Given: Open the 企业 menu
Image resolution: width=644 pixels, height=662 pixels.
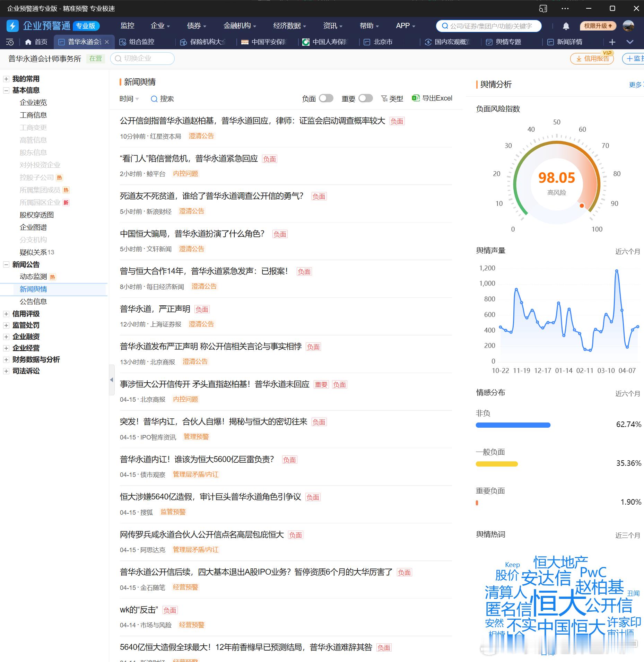Looking at the screenshot, I should pos(160,26).
